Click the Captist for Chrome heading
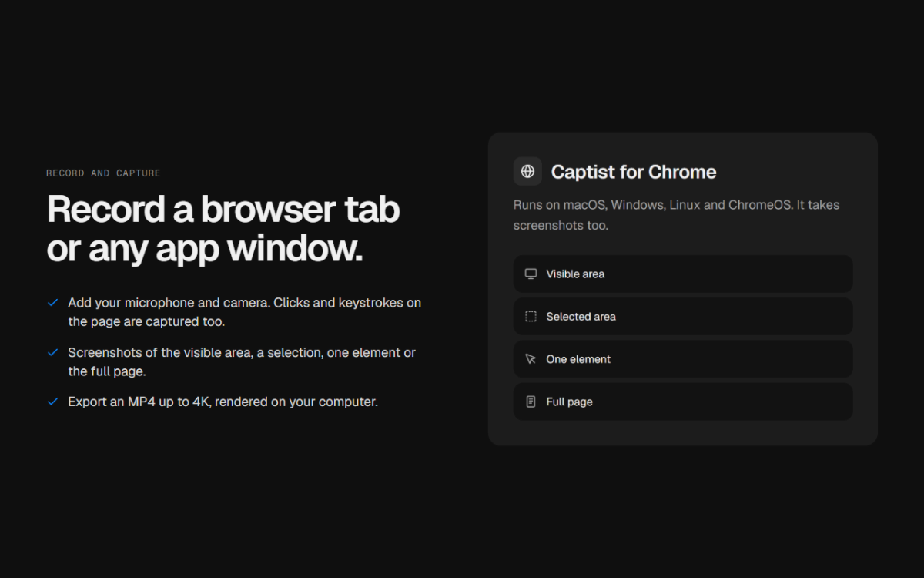Viewport: 924px width, 578px height. (634, 172)
